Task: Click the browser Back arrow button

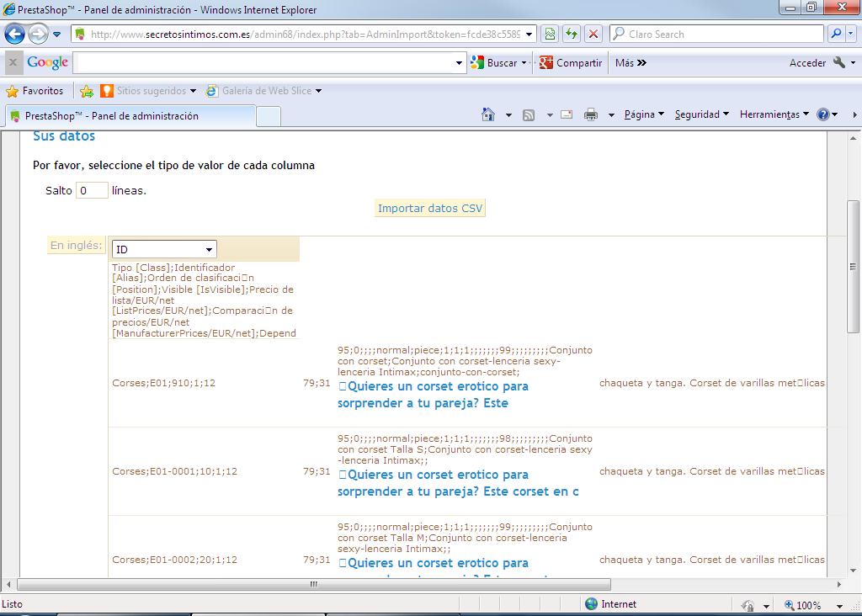Action: pos(15,34)
